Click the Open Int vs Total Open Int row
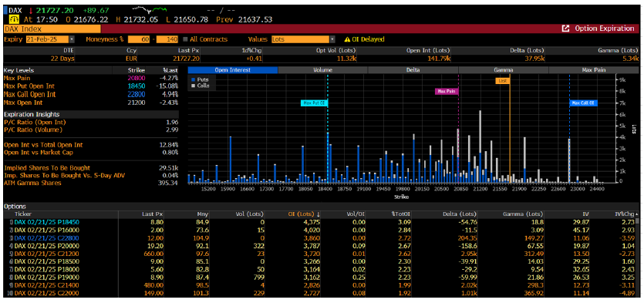The width and height of the screenshot is (644, 303). click(91, 145)
